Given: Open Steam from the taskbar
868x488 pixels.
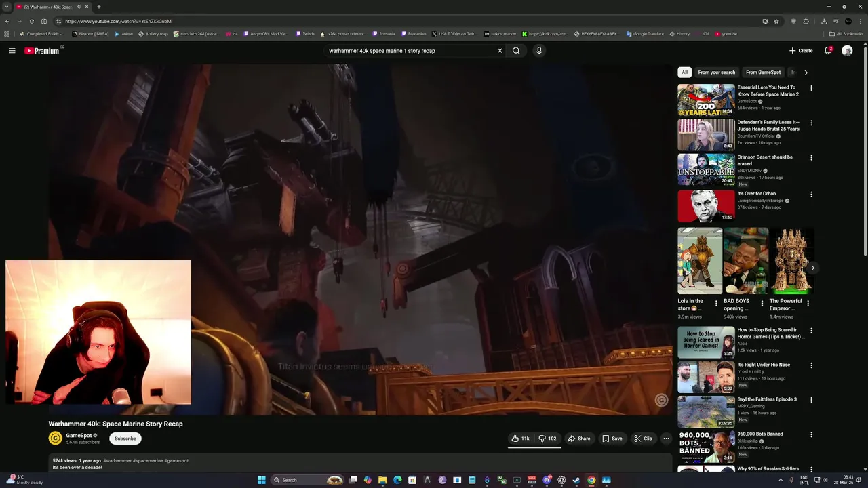Looking at the screenshot, I should pyautogui.click(x=576, y=480).
